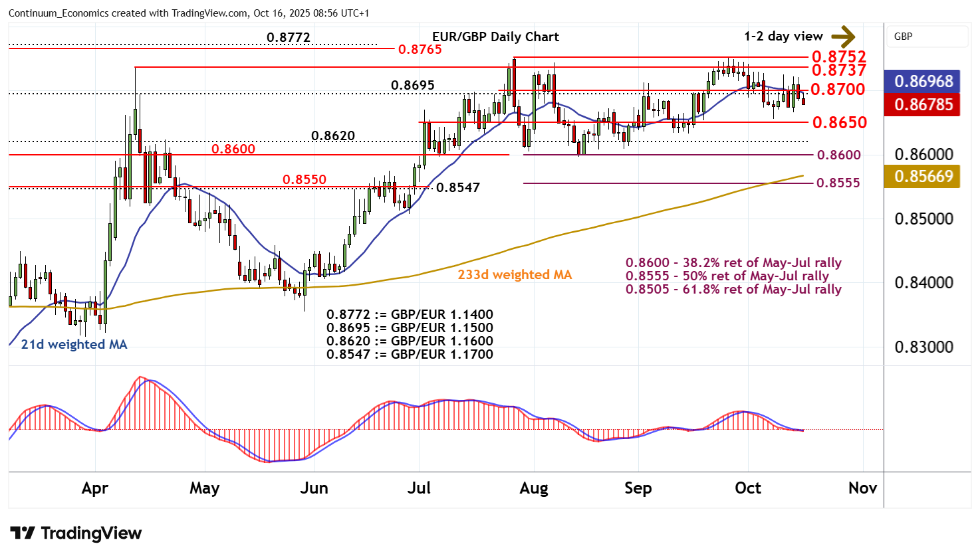Image resolution: width=980 pixels, height=558 pixels.
Task: Select the 233d weighted MA label
Action: coord(514,274)
